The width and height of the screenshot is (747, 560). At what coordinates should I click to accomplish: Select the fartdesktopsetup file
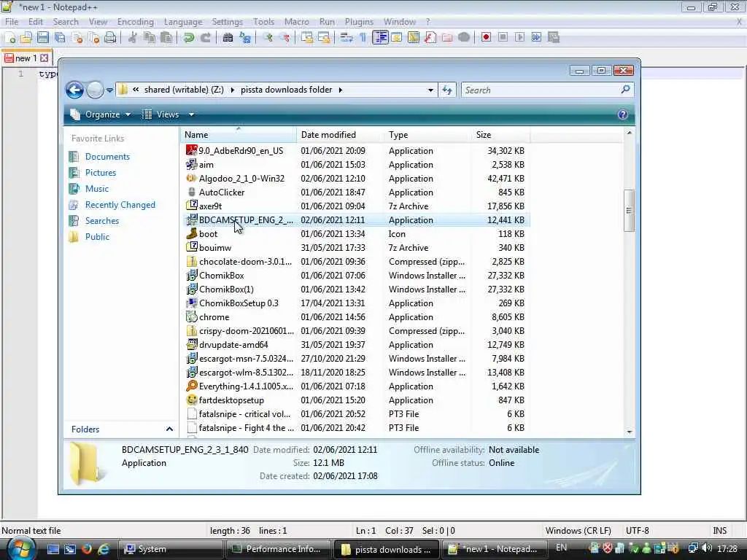click(231, 400)
